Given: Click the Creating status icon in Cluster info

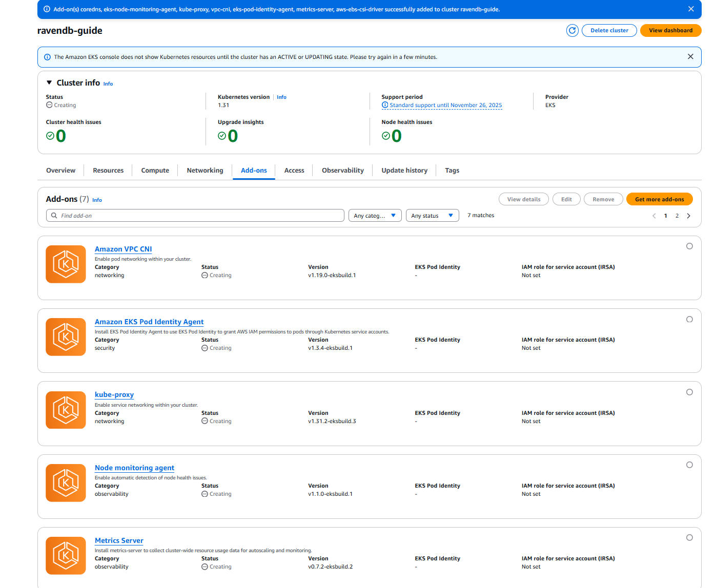Looking at the screenshot, I should click(49, 105).
